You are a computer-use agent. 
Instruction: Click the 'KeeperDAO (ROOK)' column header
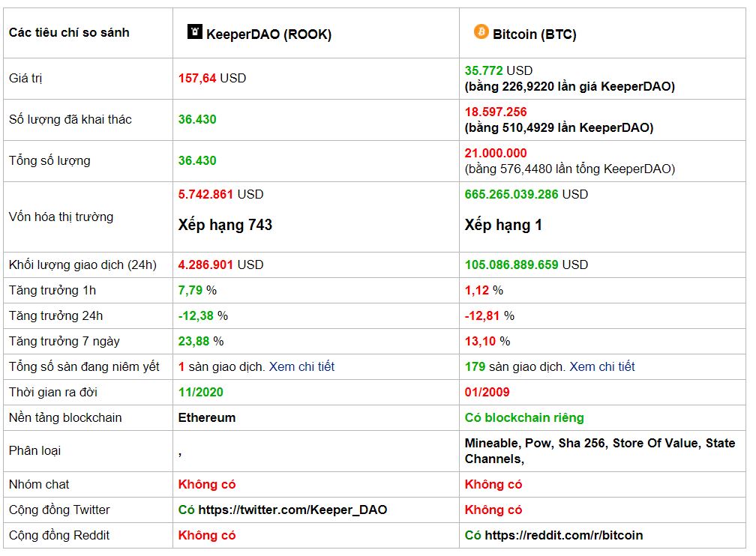[268, 34]
